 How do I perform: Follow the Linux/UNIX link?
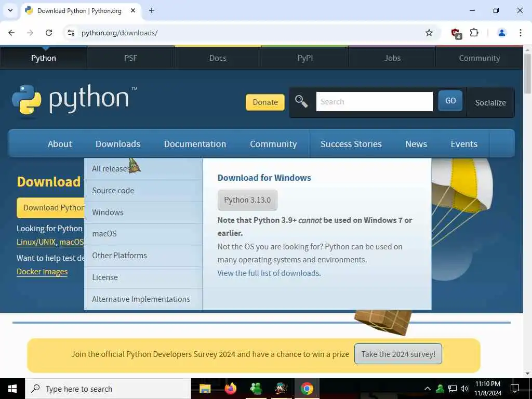(36, 242)
